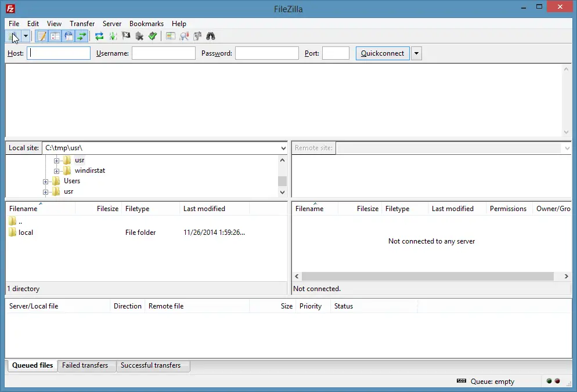Screen dimensions: 577x392
Task: Click the queue size icon in status bar
Action: [461, 381]
